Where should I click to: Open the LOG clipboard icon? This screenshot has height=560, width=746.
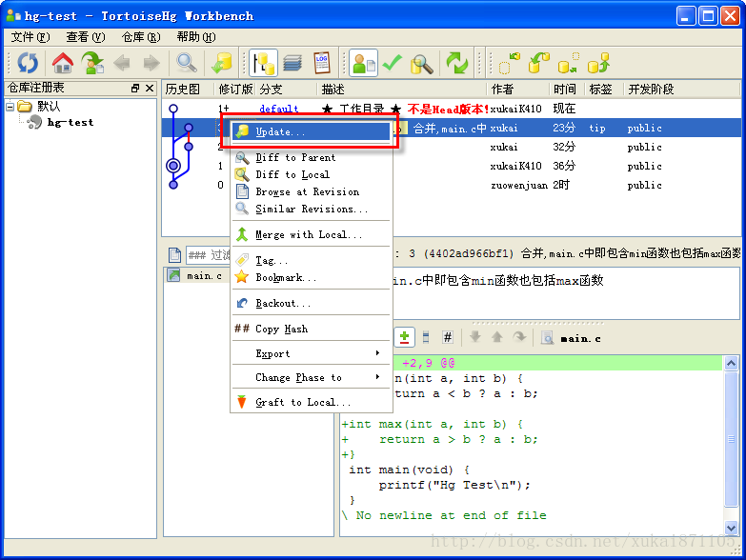click(x=322, y=63)
